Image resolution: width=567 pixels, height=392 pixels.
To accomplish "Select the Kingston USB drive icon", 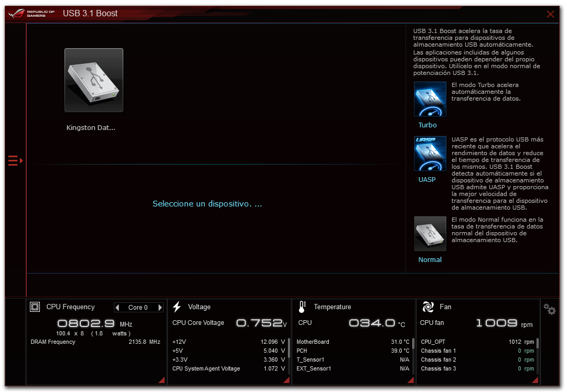I will tap(94, 80).
